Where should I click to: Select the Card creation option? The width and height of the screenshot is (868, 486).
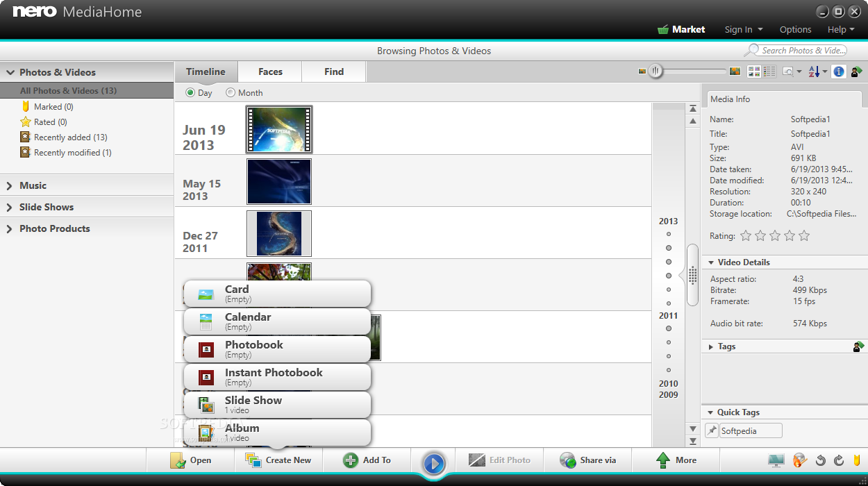pyautogui.click(x=277, y=294)
